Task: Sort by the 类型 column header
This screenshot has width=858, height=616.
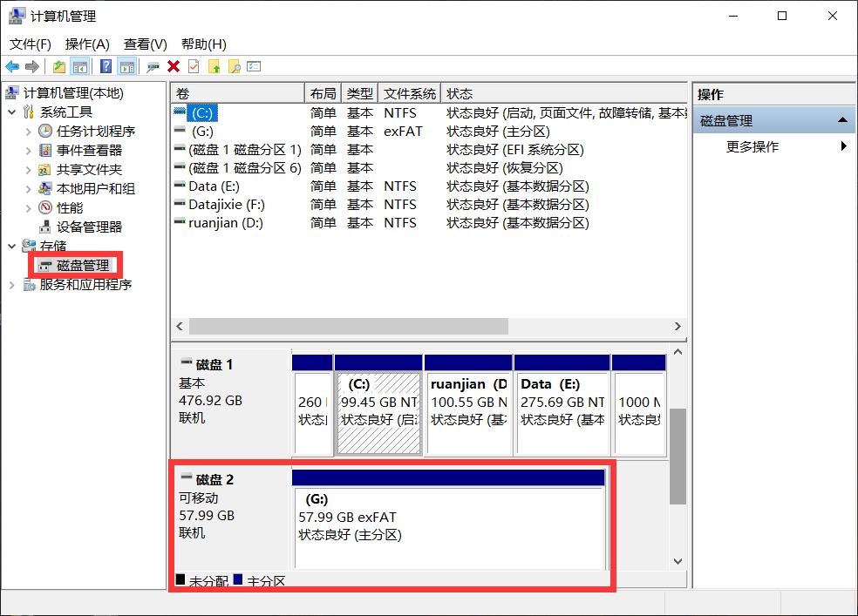Action: (359, 93)
